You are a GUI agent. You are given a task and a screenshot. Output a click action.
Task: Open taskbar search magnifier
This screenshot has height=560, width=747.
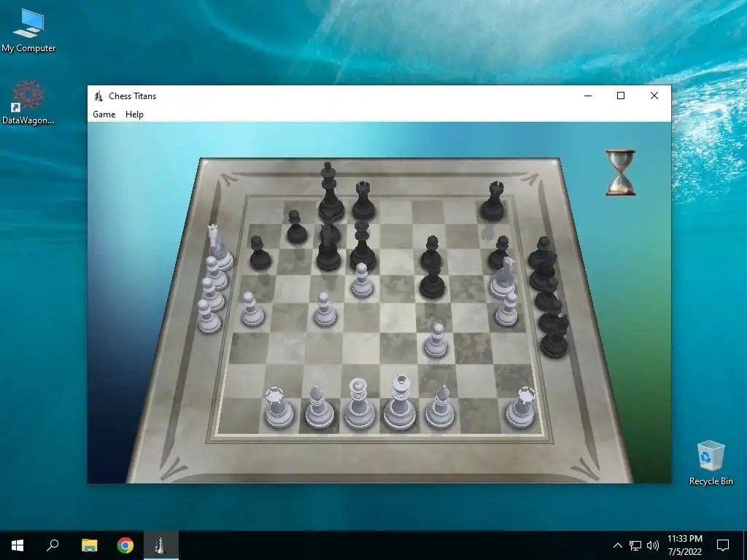click(x=53, y=545)
